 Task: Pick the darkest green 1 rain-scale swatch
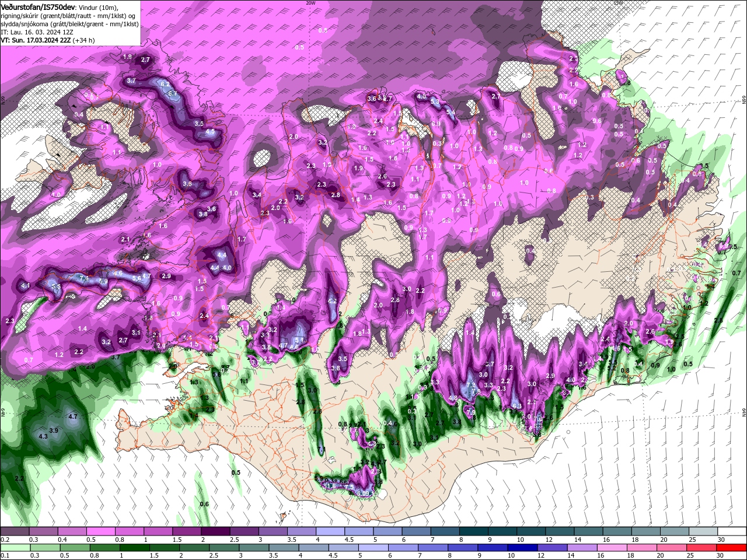pyautogui.click(x=135, y=548)
